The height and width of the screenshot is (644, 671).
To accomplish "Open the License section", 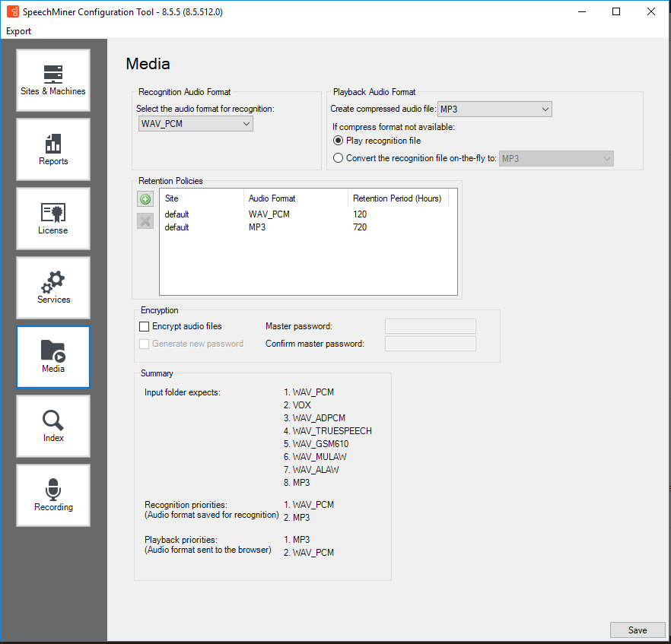I will (53, 219).
